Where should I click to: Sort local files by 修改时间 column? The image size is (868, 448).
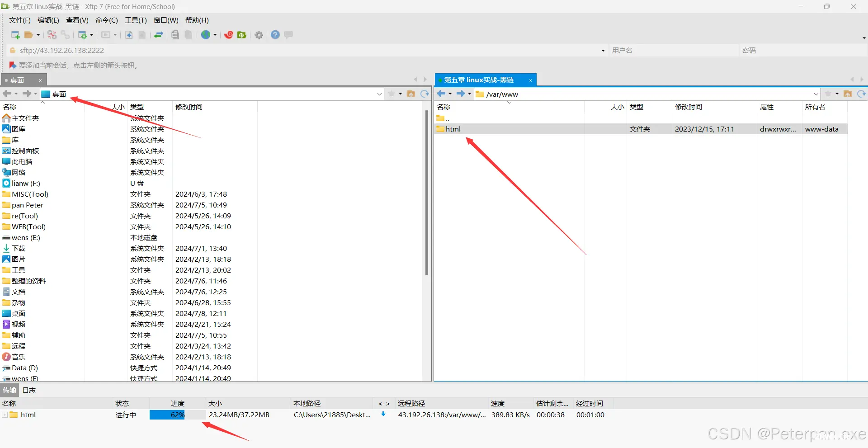[x=189, y=107]
